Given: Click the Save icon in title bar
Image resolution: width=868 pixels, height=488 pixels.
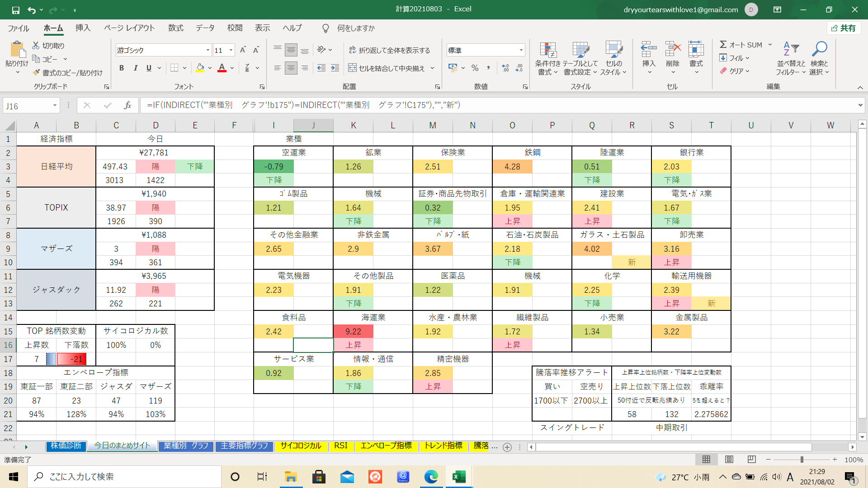Looking at the screenshot, I should pyautogui.click(x=15, y=9).
